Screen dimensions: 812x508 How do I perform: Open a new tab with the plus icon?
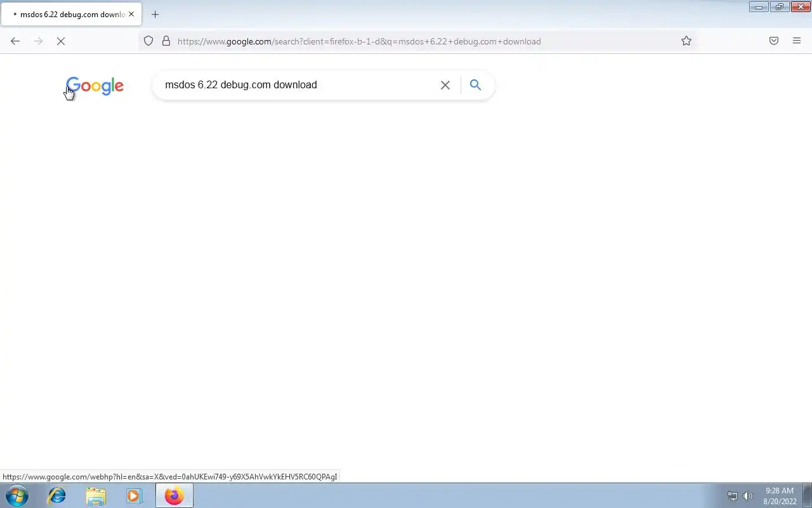point(155,14)
